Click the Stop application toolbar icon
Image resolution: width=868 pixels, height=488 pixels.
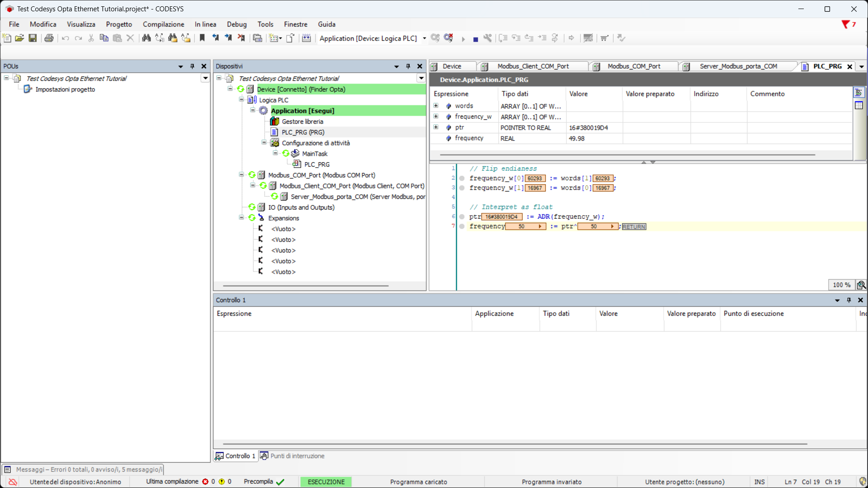coord(475,38)
